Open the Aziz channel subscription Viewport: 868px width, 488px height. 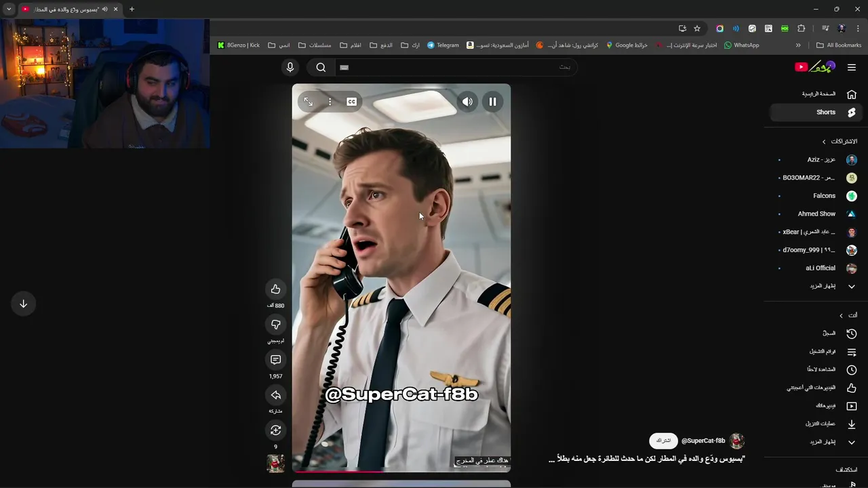pos(816,160)
